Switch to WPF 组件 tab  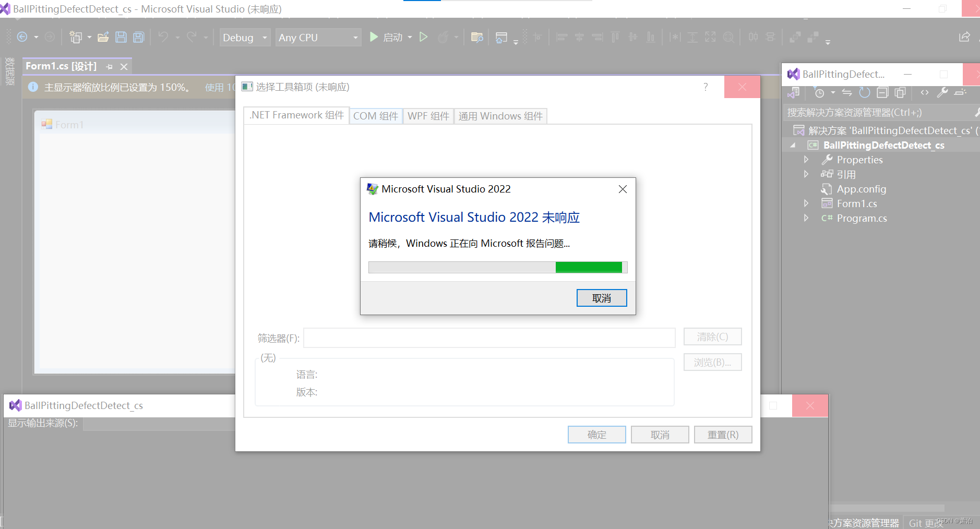(x=428, y=116)
